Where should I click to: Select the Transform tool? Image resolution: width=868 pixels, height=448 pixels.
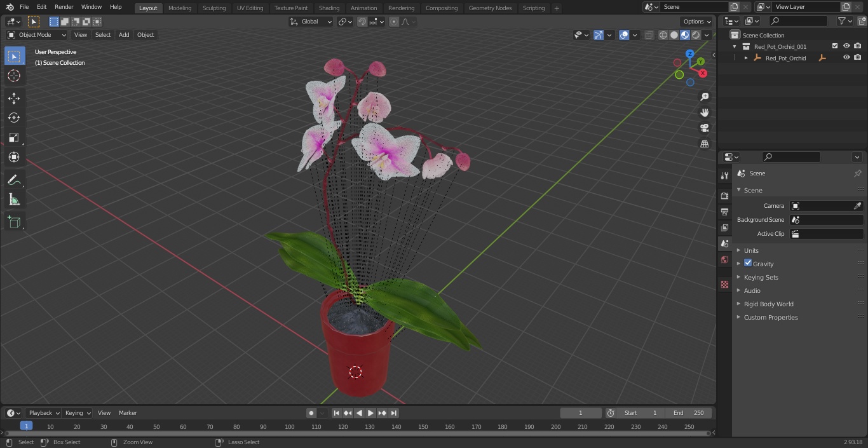click(14, 157)
